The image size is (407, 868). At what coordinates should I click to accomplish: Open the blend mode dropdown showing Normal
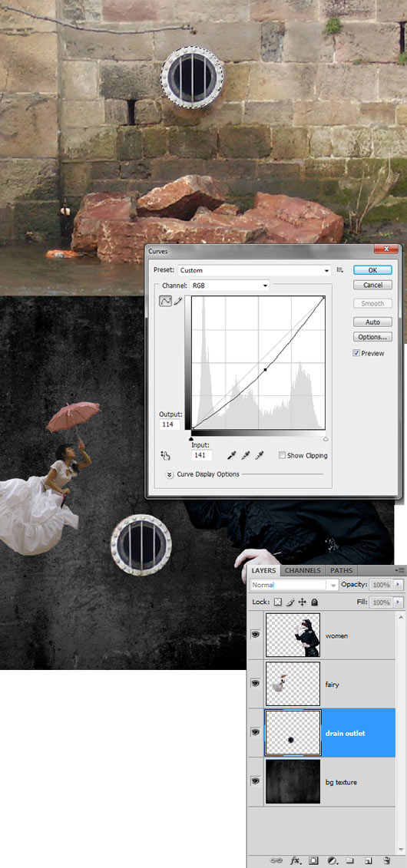click(x=293, y=585)
